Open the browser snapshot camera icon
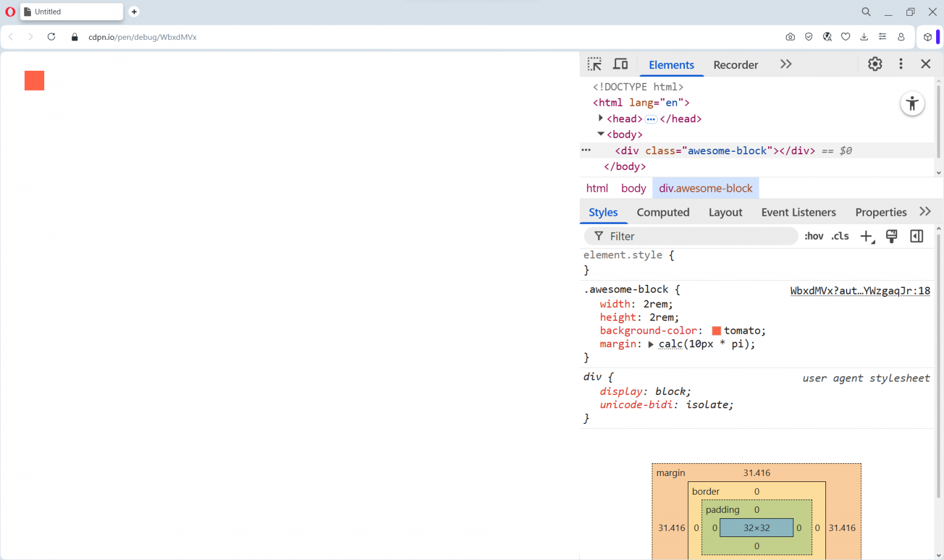The height and width of the screenshot is (560, 944). [790, 37]
